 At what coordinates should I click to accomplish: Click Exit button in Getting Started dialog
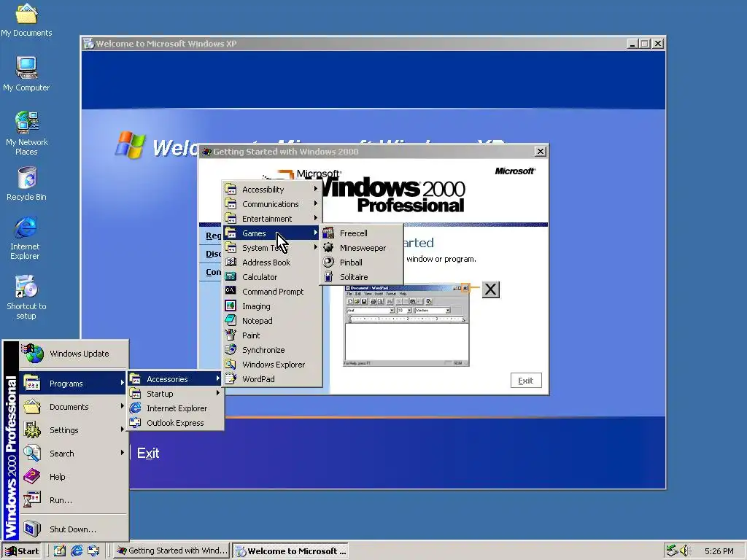point(526,381)
